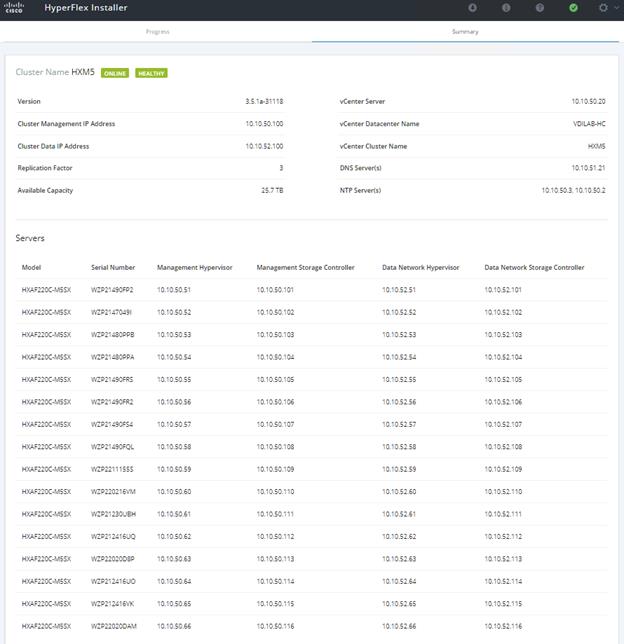
Task: Select data hypervisor IP 10.10.52.53
Action: click(x=399, y=335)
